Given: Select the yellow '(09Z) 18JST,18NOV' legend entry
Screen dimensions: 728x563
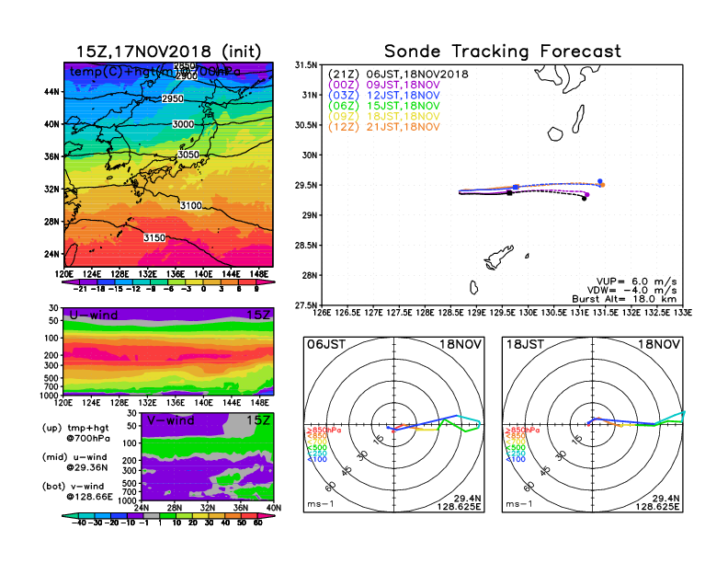Looking at the screenshot, I should tap(384, 116).
